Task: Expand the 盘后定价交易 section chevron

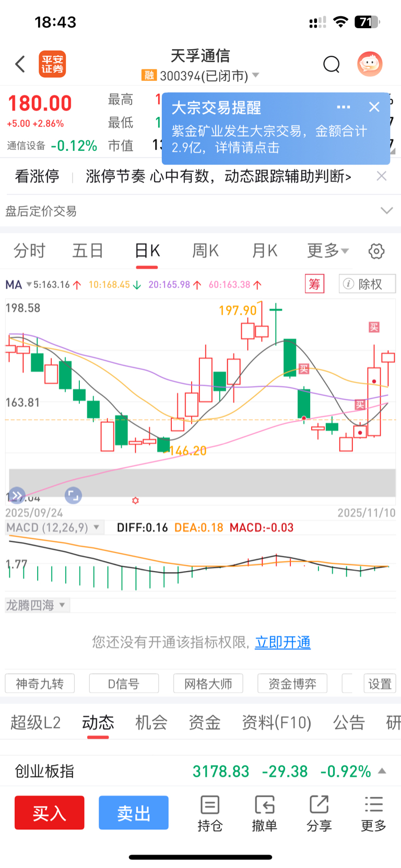Action: click(386, 211)
